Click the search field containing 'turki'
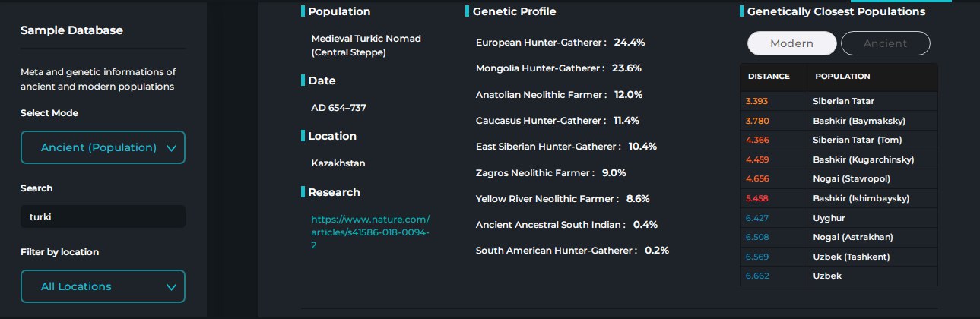The image size is (980, 319). tap(103, 216)
